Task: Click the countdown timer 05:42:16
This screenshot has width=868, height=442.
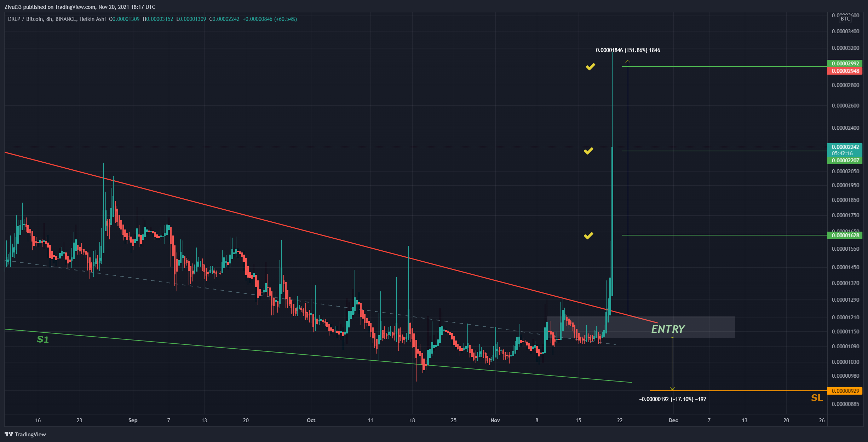Action: (x=842, y=153)
